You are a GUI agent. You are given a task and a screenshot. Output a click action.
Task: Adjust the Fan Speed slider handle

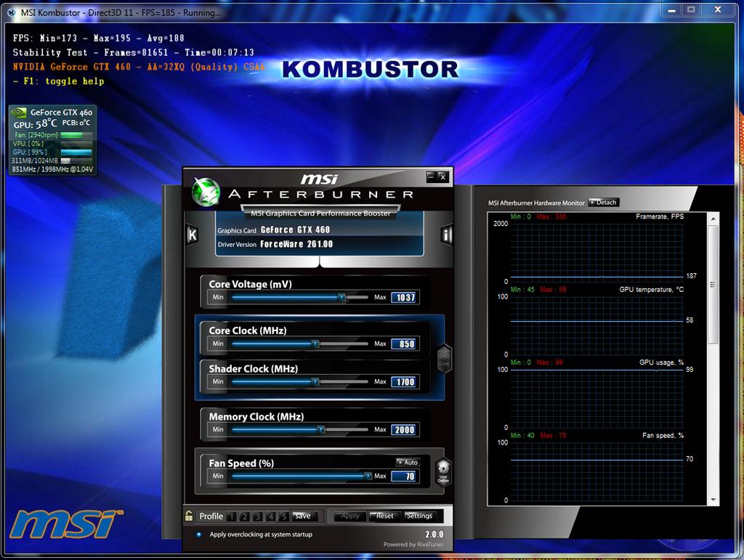(368, 476)
